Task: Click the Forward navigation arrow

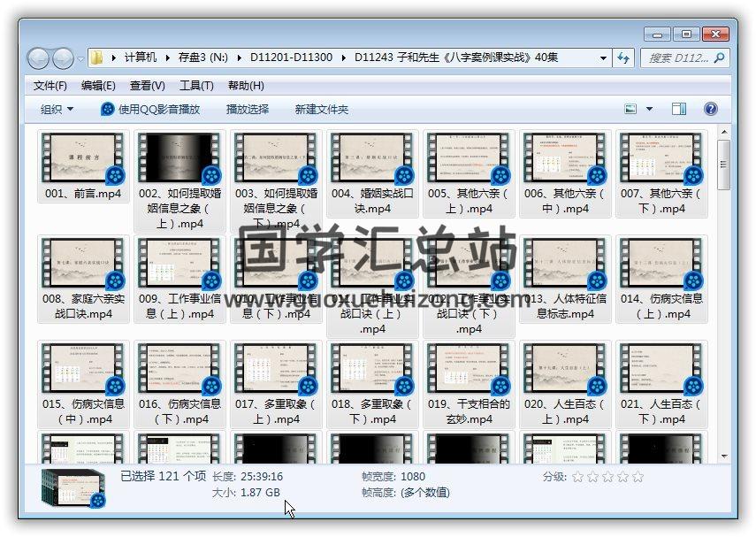Action: (x=63, y=59)
